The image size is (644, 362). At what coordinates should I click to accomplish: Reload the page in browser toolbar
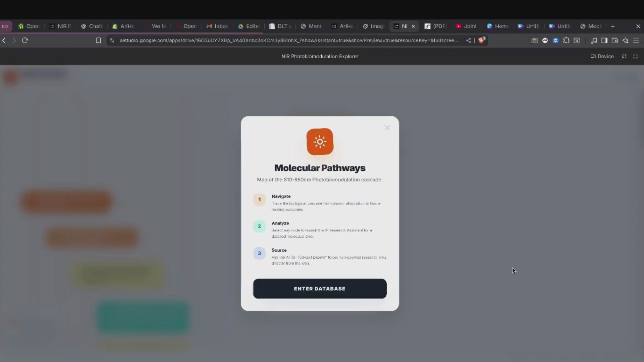point(25,40)
